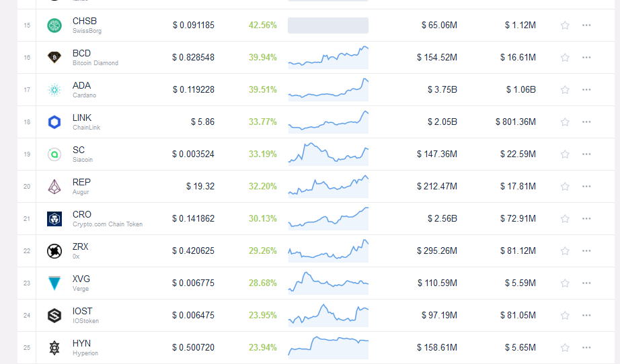The width and height of the screenshot is (620, 364).
Task: Click the ChainLink hexagon logo
Action: [x=54, y=122]
